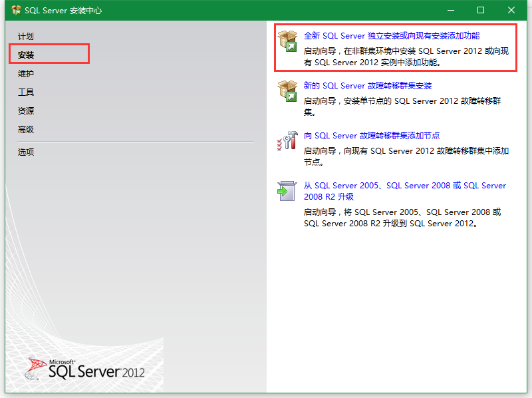Screen dimensions: 532x398
Task: Open the 工具 section
Action: (x=26, y=93)
